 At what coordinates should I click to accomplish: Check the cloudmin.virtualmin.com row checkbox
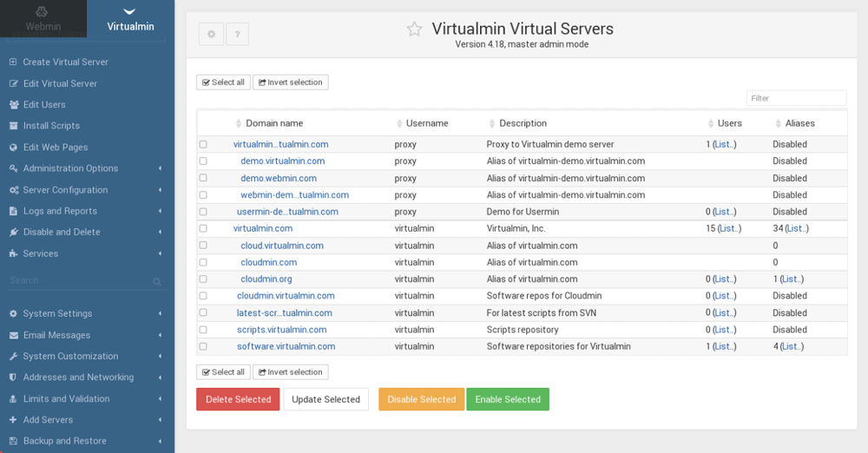pyautogui.click(x=203, y=296)
